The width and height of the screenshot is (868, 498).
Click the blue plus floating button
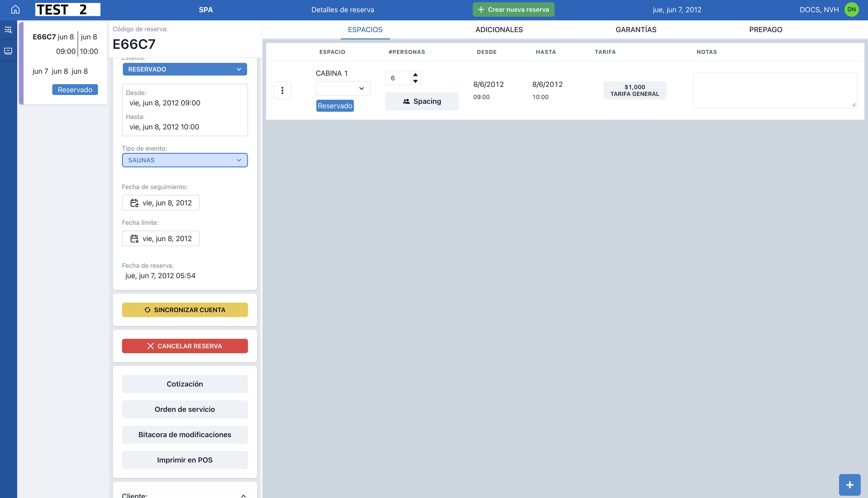849,485
